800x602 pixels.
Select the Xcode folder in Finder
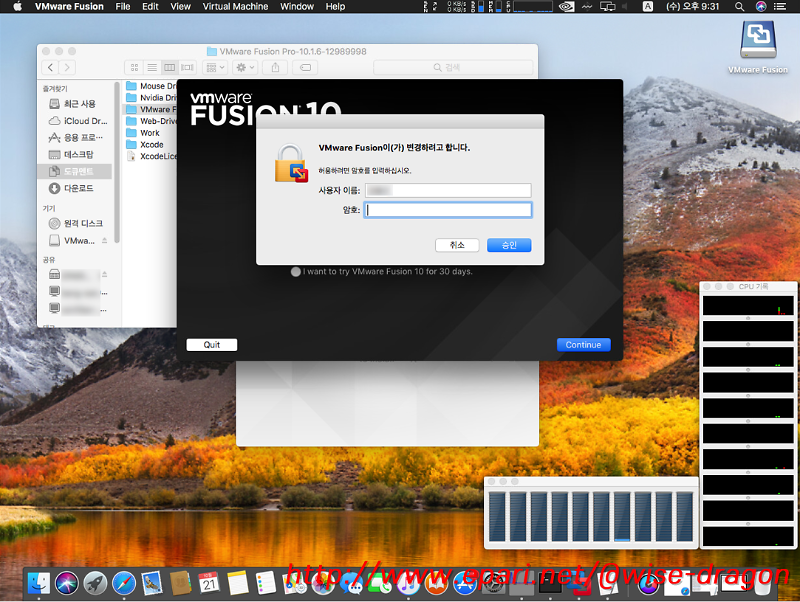coord(145,144)
